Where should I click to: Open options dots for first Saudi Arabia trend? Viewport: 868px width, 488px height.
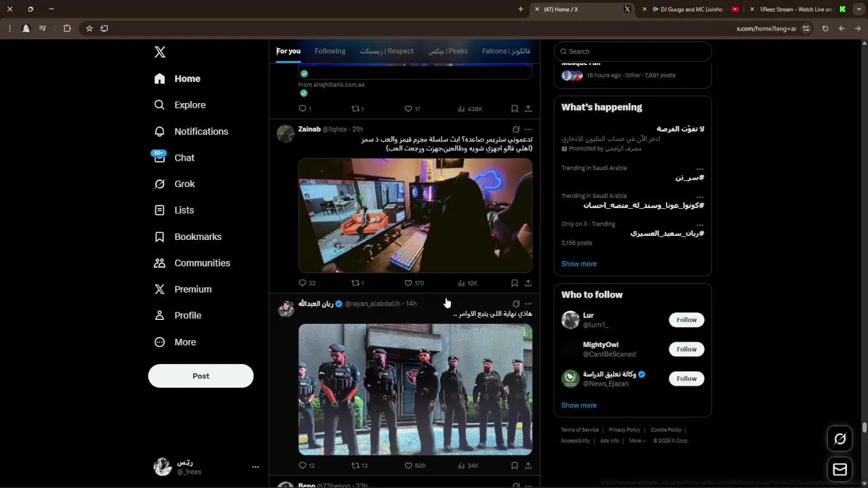click(x=700, y=169)
